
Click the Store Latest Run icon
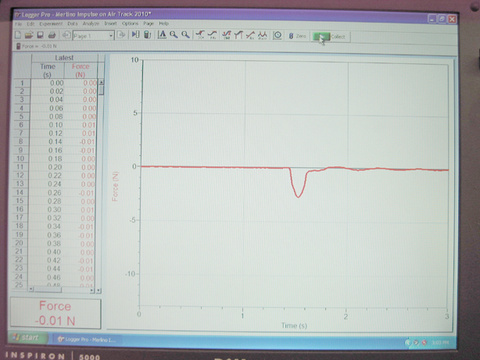pos(147,34)
